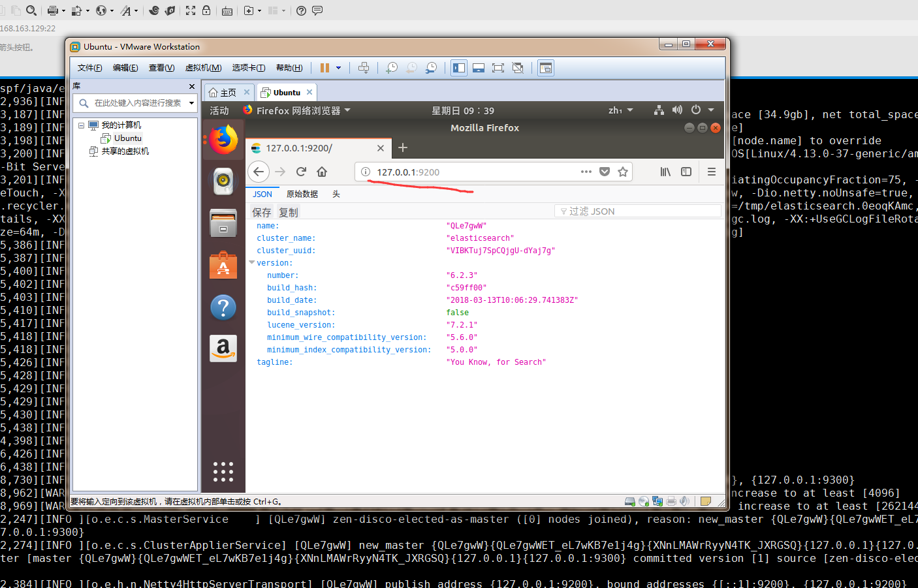Click the clock 星期日 09:39 in top bar
This screenshot has height=588, width=918.
tap(463, 111)
